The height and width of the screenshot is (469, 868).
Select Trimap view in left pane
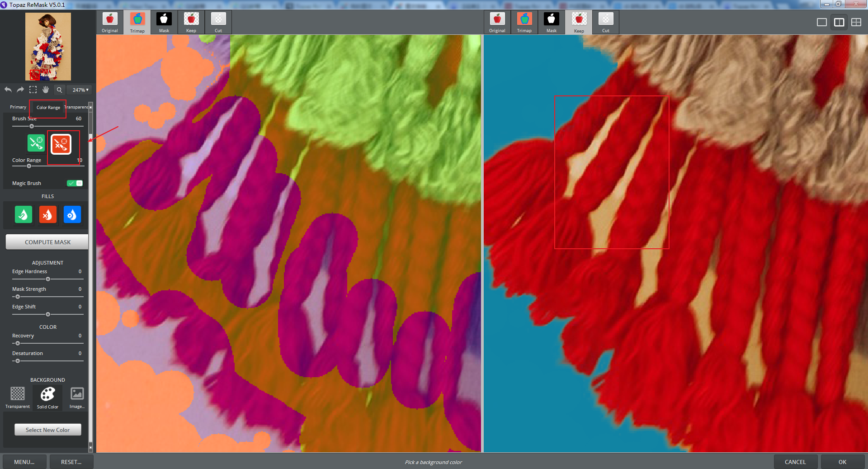[x=137, y=22]
